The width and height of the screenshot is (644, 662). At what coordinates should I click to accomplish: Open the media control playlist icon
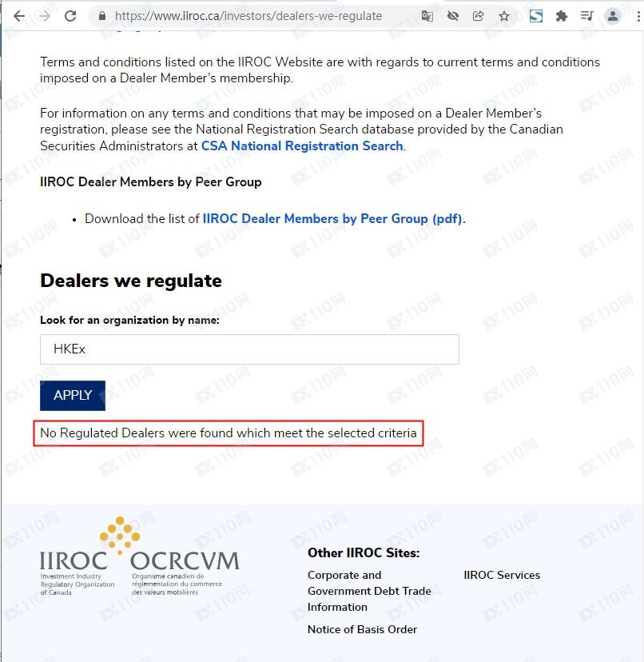pyautogui.click(x=587, y=16)
